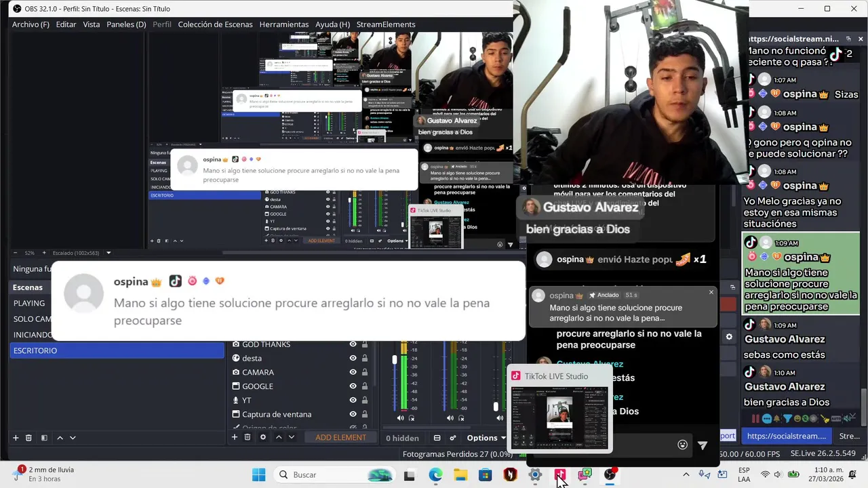Open TikTok LIVE Studio taskbar thumbnail
Image resolution: width=868 pixels, height=488 pixels.
coord(560,410)
